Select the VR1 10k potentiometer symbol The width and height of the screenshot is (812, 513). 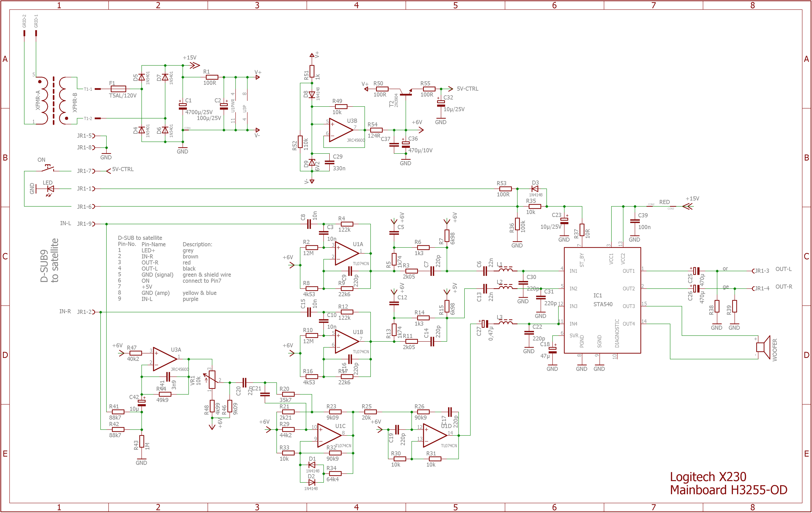point(212,380)
